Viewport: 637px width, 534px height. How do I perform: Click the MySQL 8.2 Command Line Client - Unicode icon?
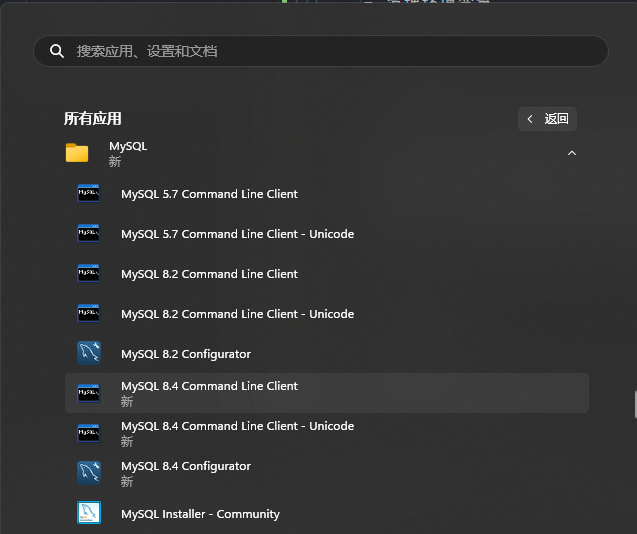coord(89,313)
